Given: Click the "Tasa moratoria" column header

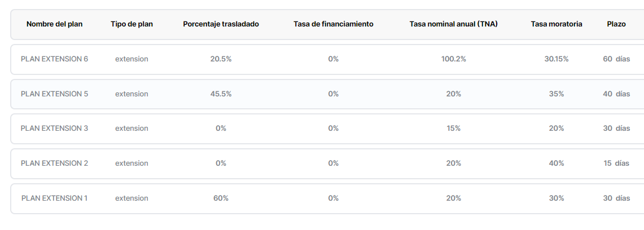Looking at the screenshot, I should click(x=556, y=24).
